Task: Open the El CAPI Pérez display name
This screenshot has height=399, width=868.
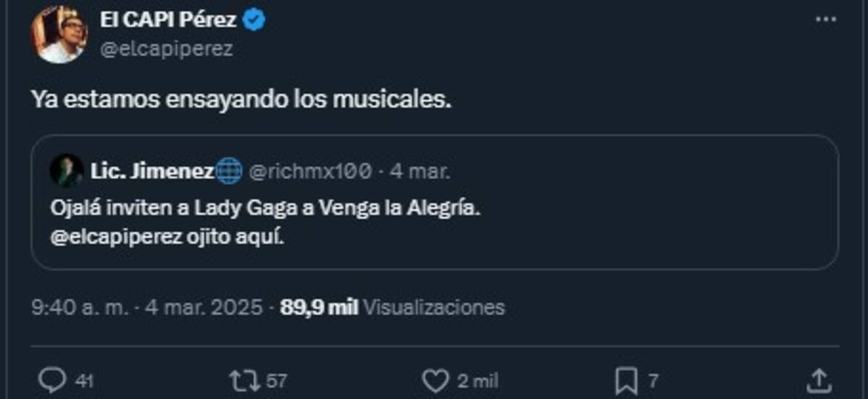Action: tap(169, 20)
